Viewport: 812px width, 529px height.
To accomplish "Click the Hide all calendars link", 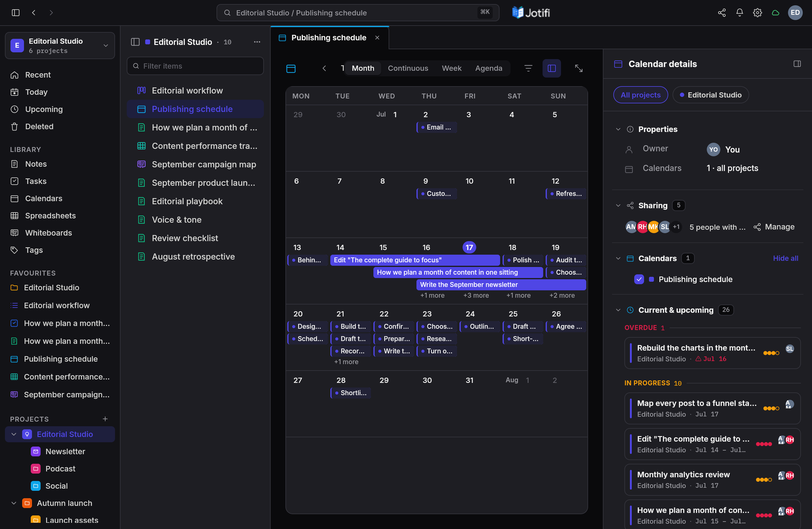I will (785, 258).
